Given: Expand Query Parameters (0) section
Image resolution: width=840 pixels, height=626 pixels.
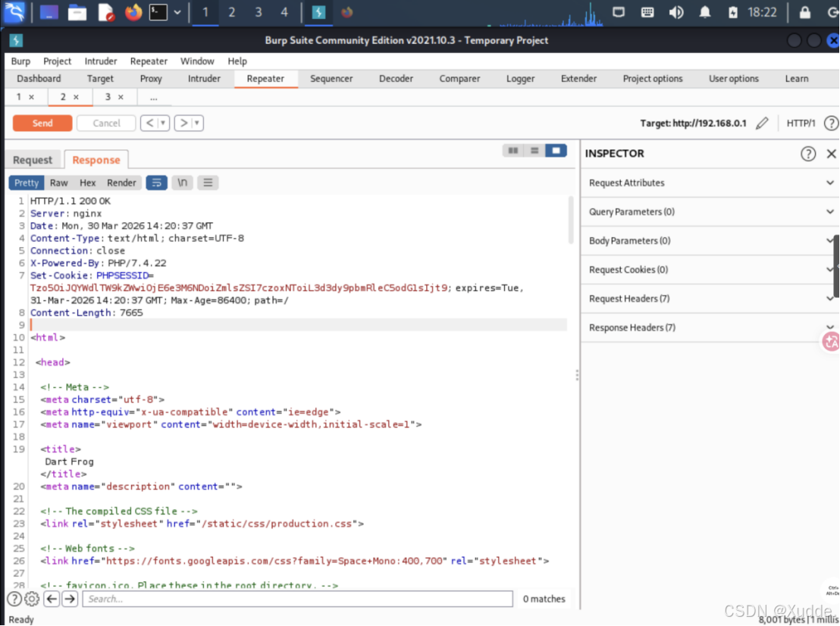Looking at the screenshot, I should (x=710, y=211).
